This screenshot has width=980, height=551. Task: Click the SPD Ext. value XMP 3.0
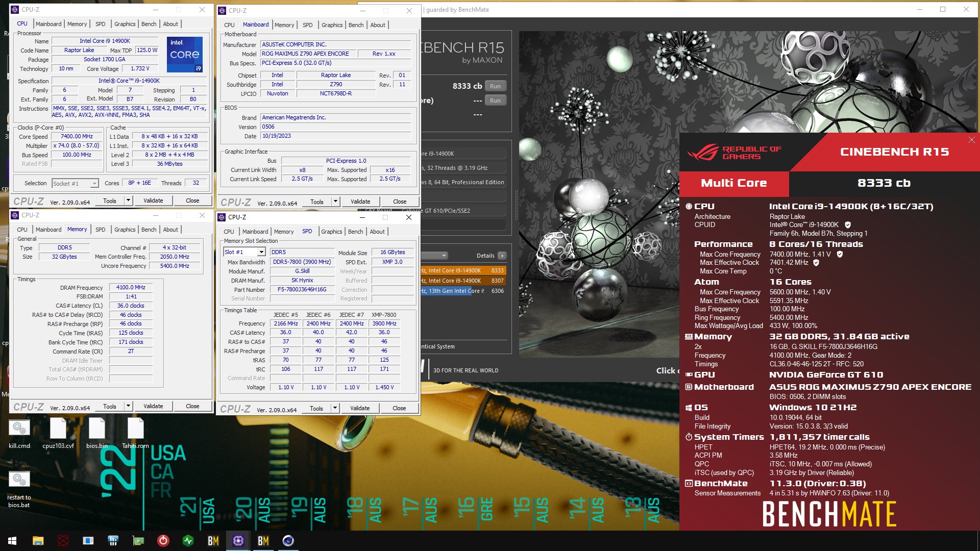point(393,262)
